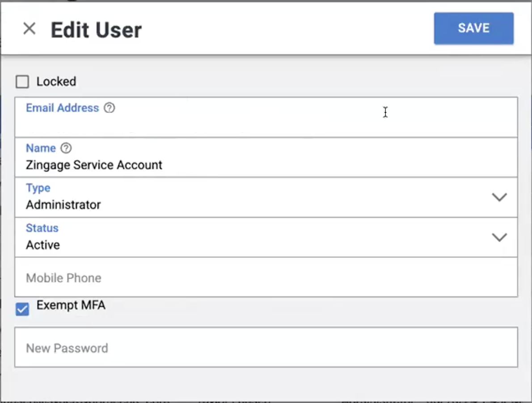Close the Edit User dialog
This screenshot has height=403, width=532.
point(29,29)
